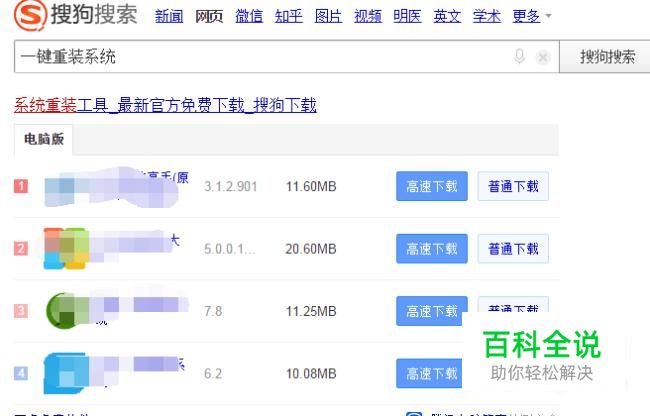
Task: Click 高速下载 for the 20.60MB item
Action: (432, 249)
